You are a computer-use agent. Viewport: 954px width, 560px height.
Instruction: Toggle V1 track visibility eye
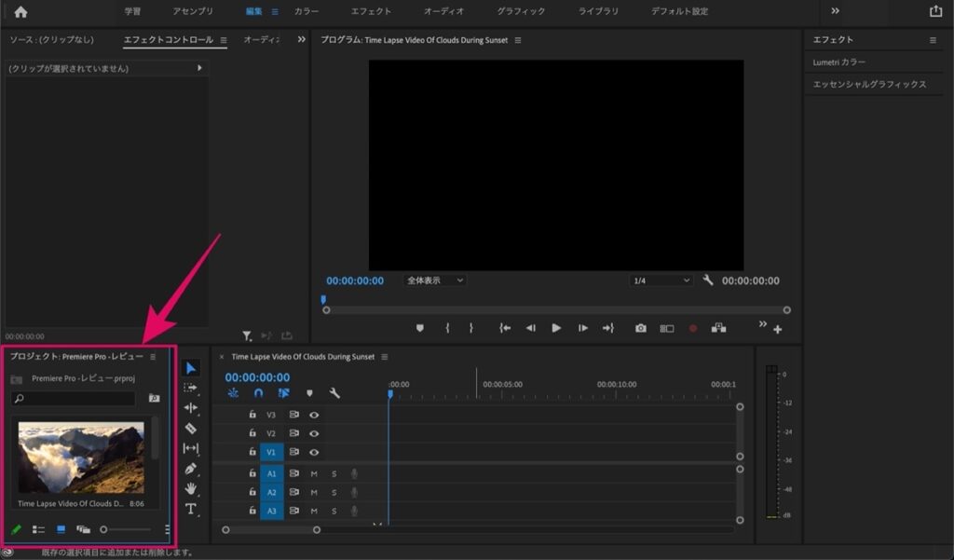point(314,452)
